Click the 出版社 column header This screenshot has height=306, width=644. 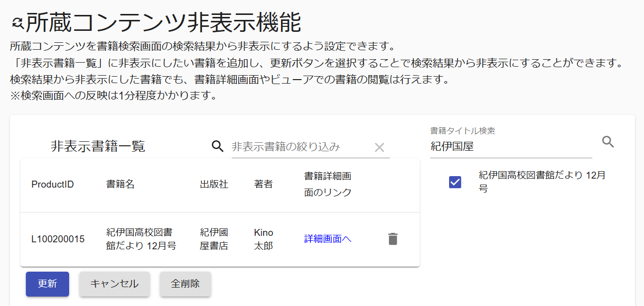[214, 185]
